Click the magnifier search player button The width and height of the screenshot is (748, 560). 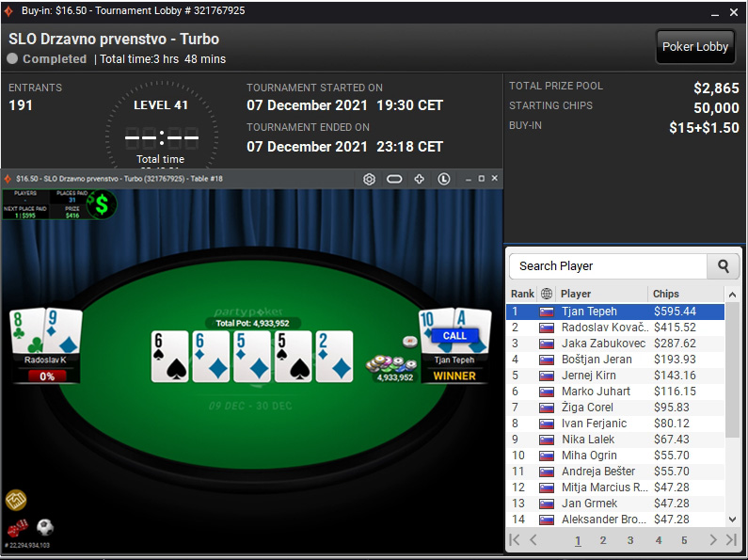tap(723, 266)
